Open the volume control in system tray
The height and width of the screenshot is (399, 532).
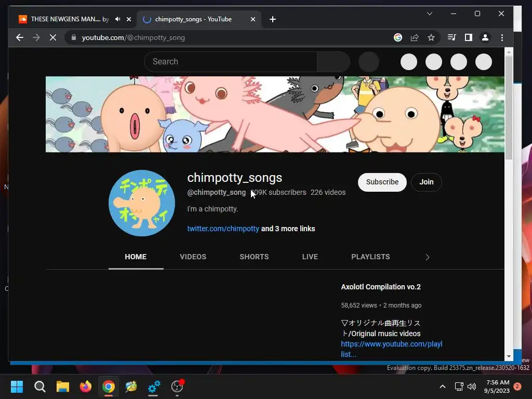[x=472, y=387]
